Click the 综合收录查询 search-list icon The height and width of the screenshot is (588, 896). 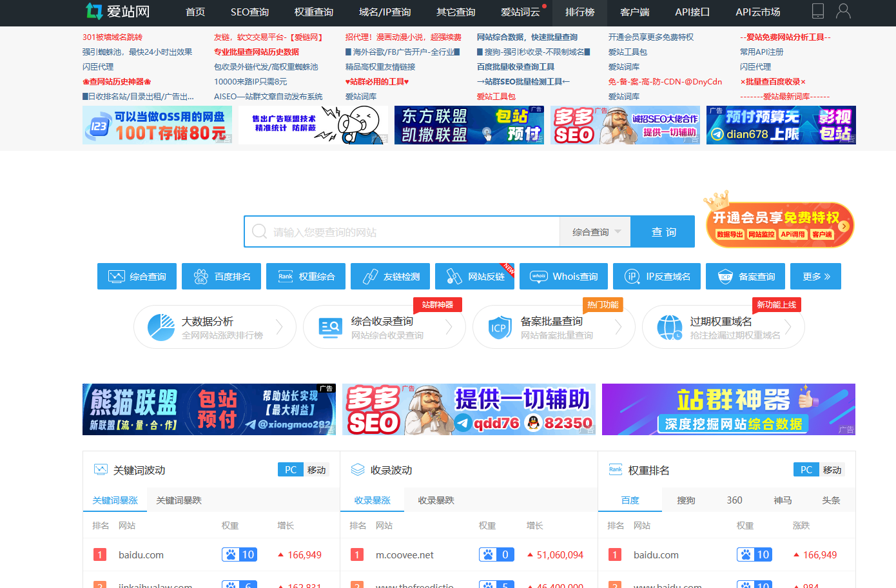[x=331, y=328]
